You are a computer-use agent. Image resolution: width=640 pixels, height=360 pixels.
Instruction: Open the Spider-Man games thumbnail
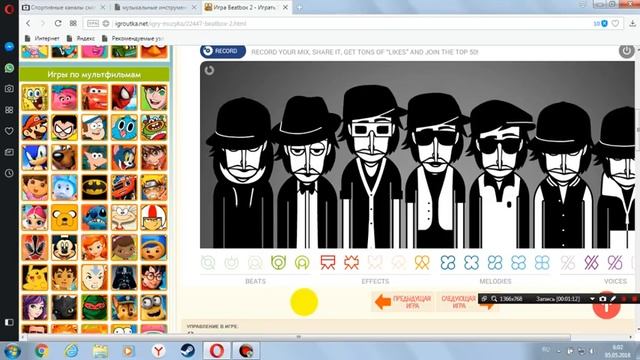pos(124,98)
